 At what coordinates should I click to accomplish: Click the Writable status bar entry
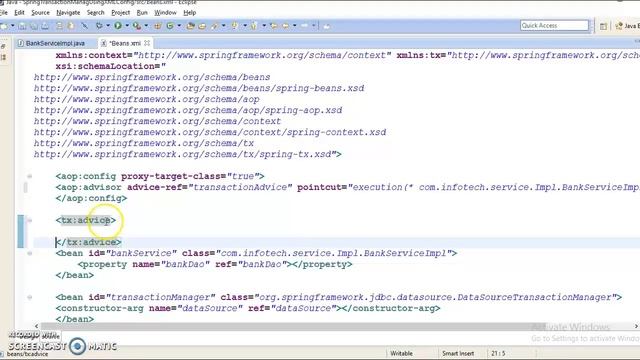coord(401,353)
